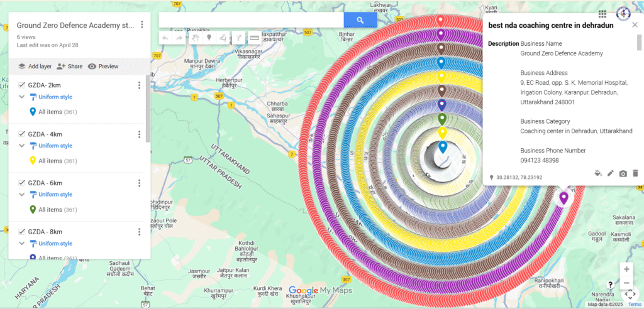
Task: Click the pencil edit icon in info card
Action: click(x=610, y=173)
